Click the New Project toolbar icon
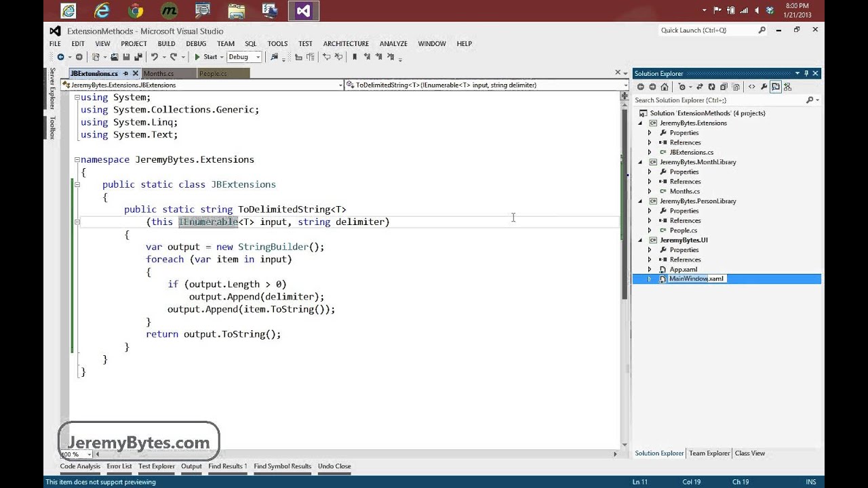 96,57
